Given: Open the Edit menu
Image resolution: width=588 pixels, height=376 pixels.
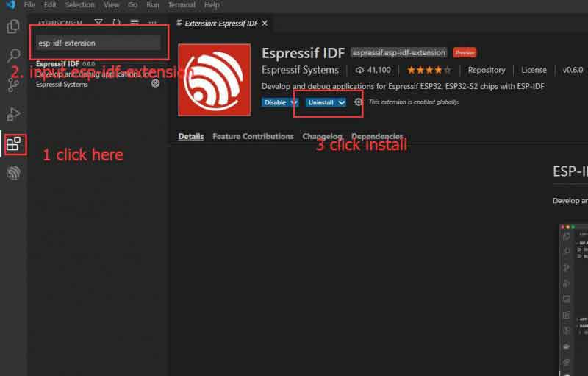Looking at the screenshot, I should tap(50, 5).
